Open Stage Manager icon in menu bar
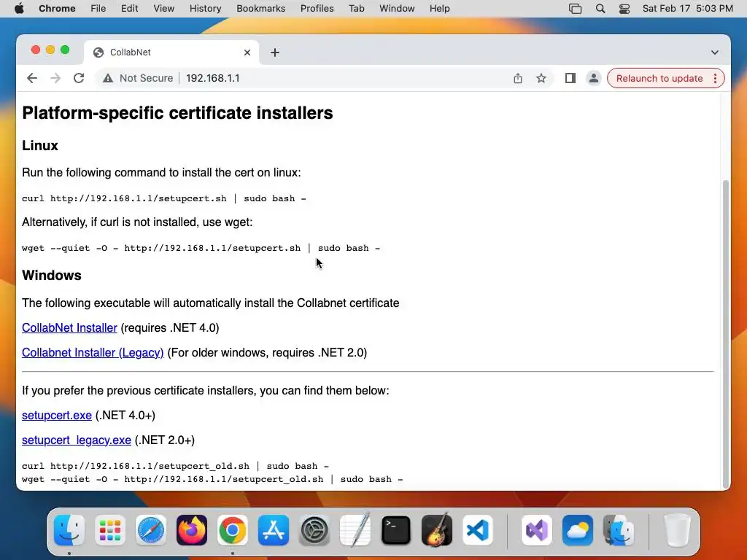The width and height of the screenshot is (747, 560). tap(575, 9)
